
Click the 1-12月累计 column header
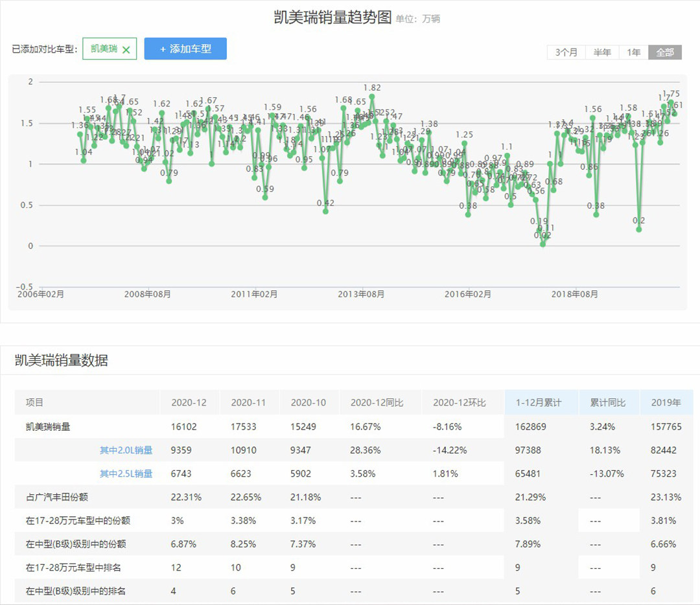[538, 402]
